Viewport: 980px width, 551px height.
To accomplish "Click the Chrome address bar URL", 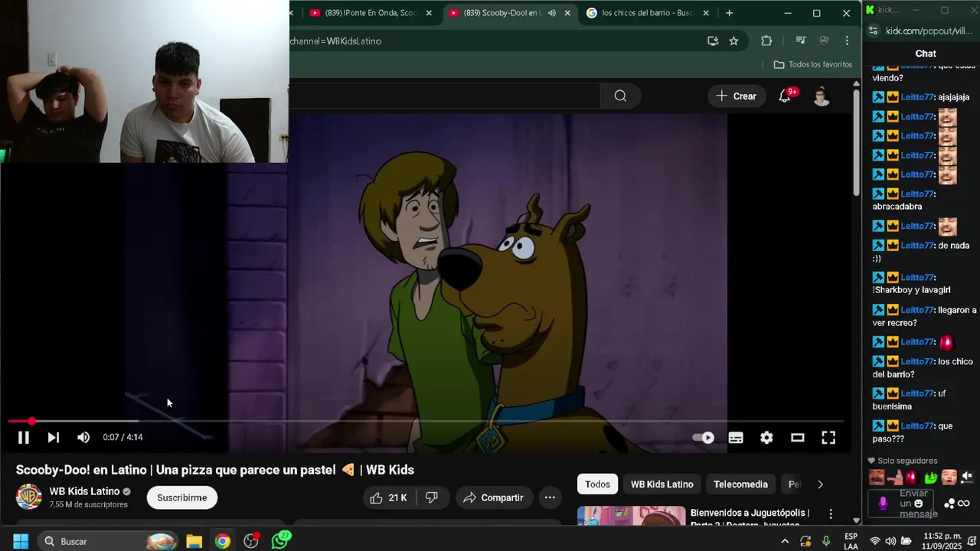I will coord(335,41).
